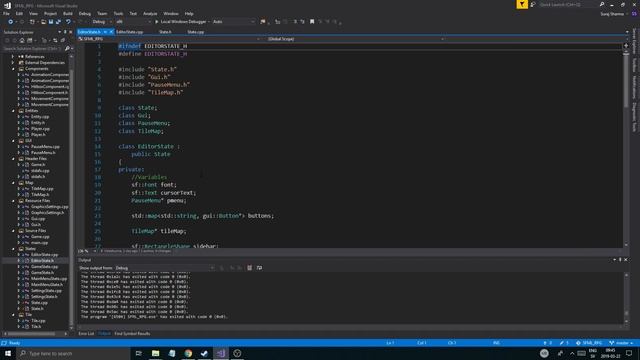Switch to State.cpp tab
Viewport: 640px width, 360px height.
coord(196,32)
